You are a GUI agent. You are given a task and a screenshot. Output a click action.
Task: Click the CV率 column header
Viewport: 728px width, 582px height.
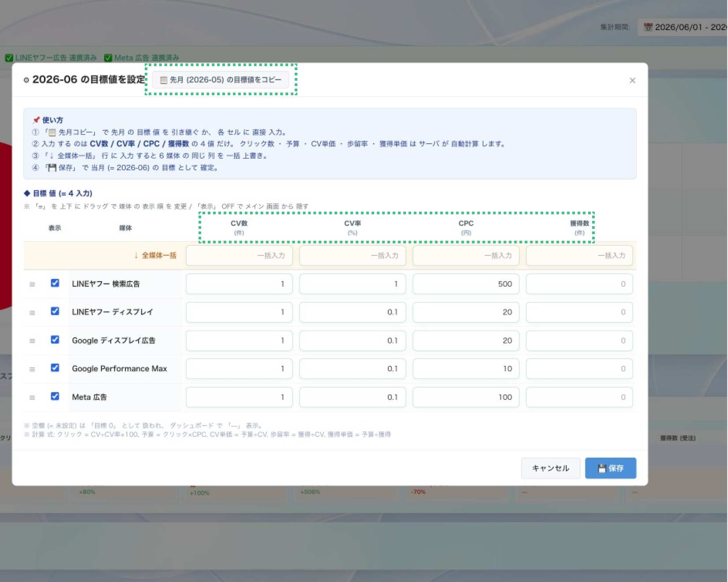pos(353,228)
